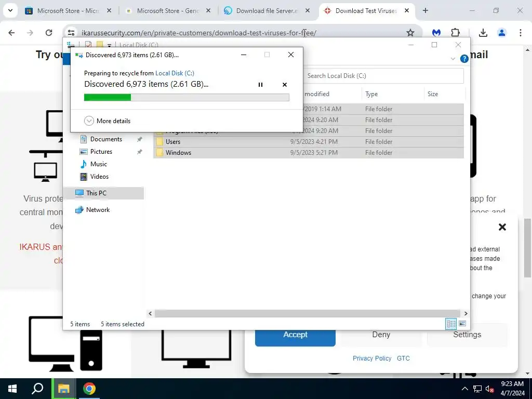Open Music in the navigation pane
532x399 pixels.
pos(98,164)
